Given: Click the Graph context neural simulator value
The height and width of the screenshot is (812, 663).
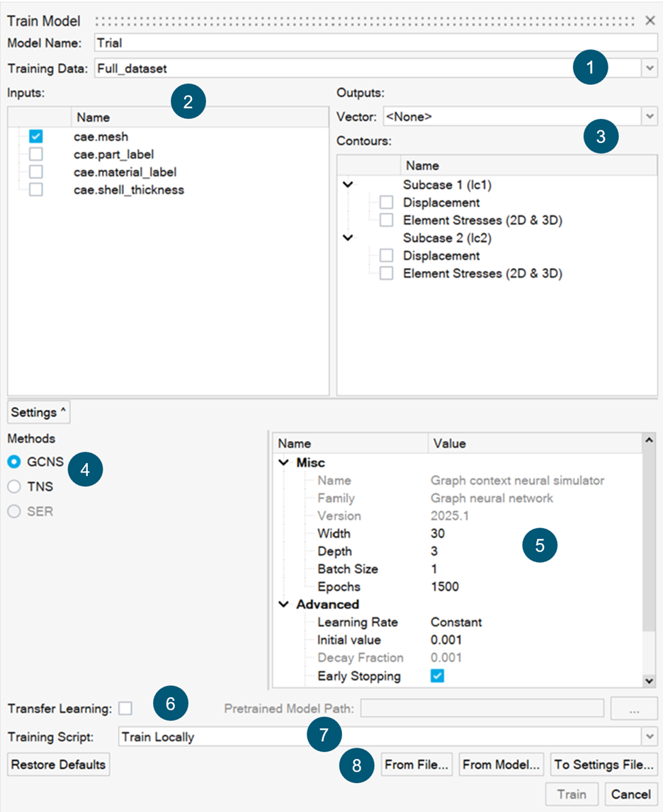Looking at the screenshot, I should pyautogui.click(x=518, y=480).
